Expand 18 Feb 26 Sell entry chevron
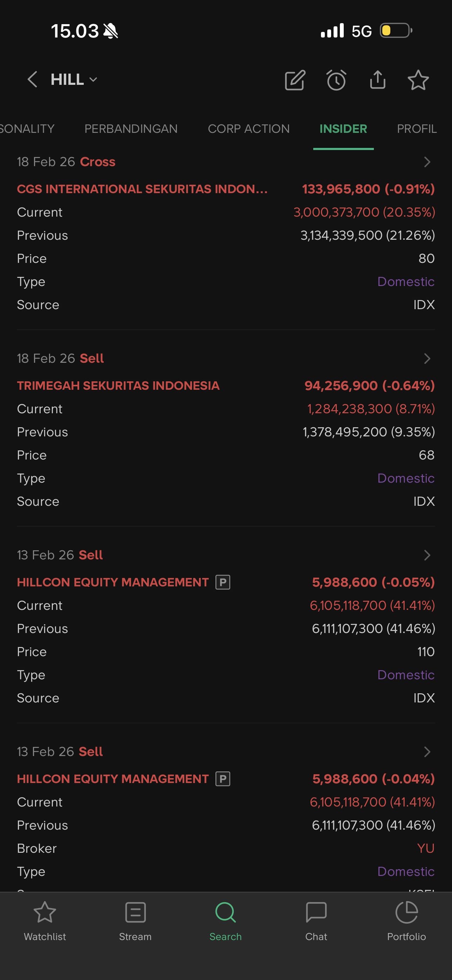Image resolution: width=452 pixels, height=980 pixels. click(x=427, y=358)
